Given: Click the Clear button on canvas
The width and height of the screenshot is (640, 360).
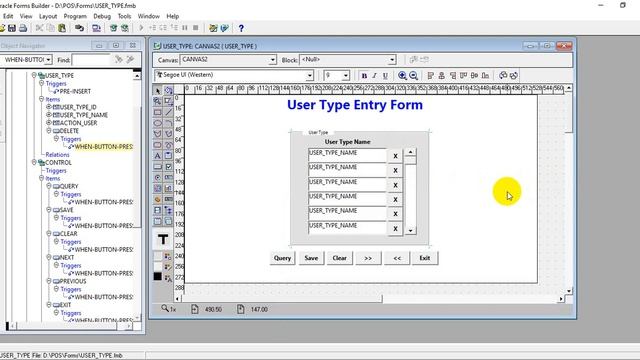Looking at the screenshot, I should (x=340, y=258).
